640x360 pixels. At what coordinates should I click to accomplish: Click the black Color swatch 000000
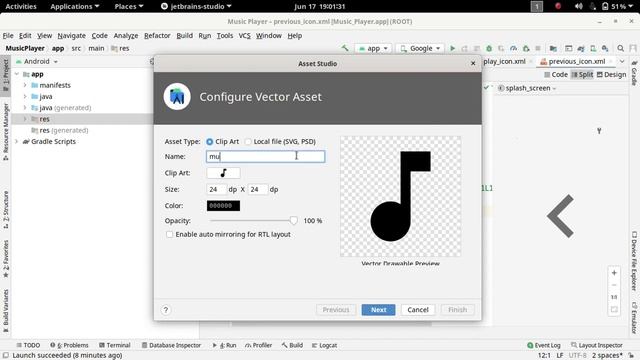tap(223, 206)
